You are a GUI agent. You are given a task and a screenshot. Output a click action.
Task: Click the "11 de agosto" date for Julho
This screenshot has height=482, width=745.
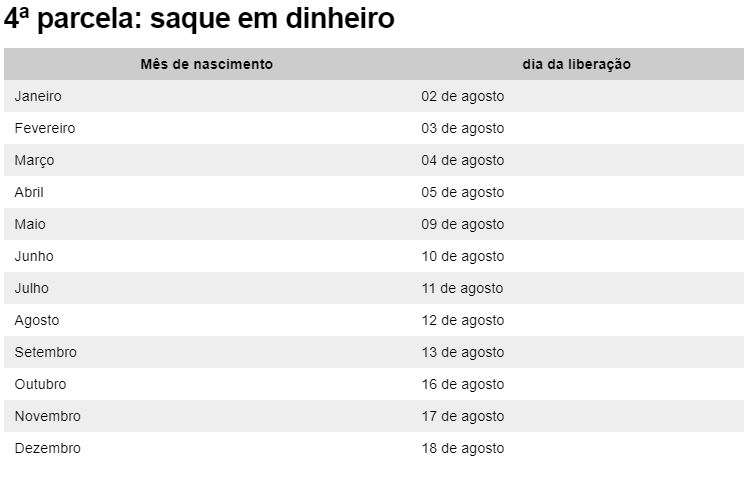462,288
